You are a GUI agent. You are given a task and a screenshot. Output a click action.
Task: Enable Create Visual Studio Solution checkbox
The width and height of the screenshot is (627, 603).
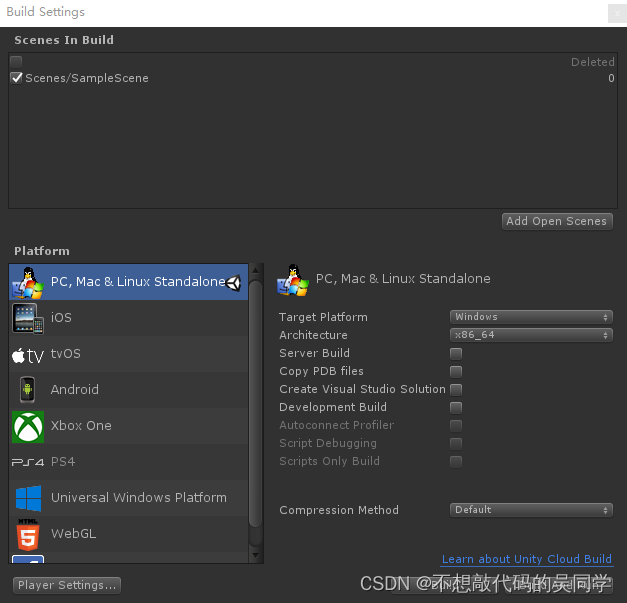456,389
